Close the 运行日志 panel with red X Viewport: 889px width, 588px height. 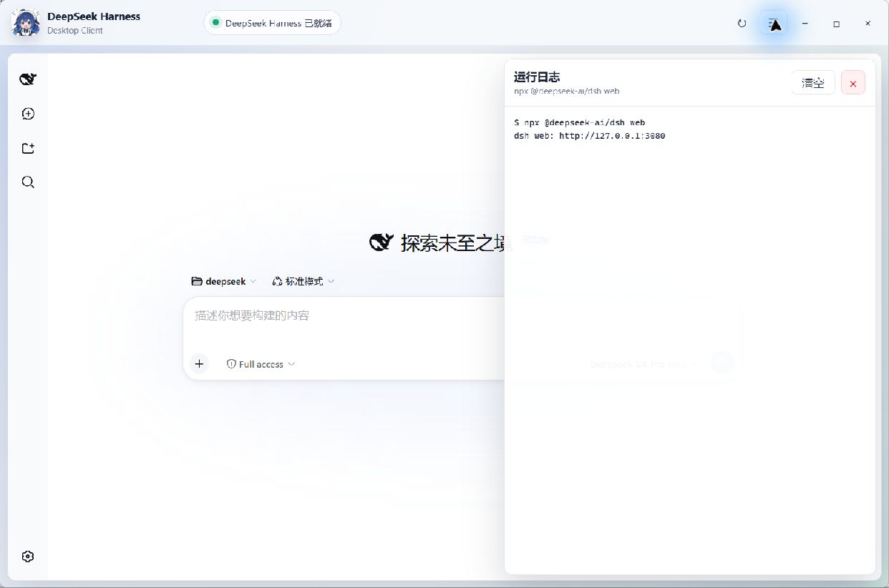[x=852, y=83]
